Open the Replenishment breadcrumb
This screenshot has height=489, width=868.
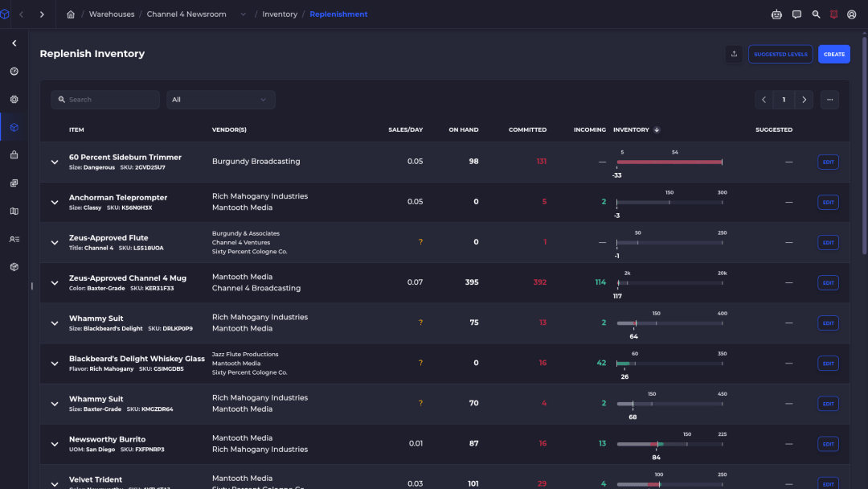pyautogui.click(x=338, y=14)
